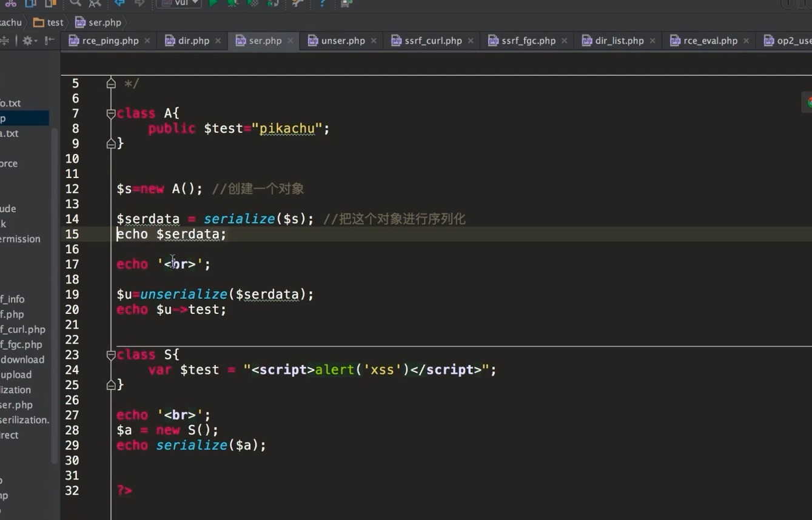The image size is (812, 520).
Task: Open project panel gear settings menu
Action: (x=29, y=41)
